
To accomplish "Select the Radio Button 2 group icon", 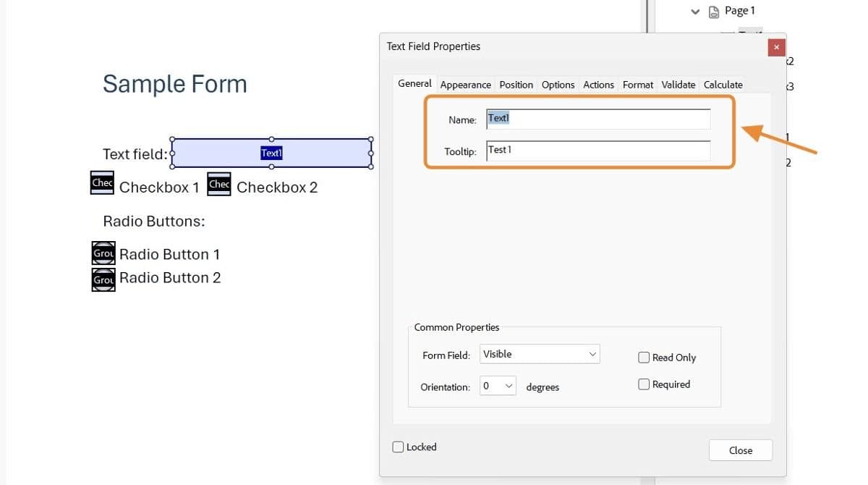I will click(x=103, y=277).
